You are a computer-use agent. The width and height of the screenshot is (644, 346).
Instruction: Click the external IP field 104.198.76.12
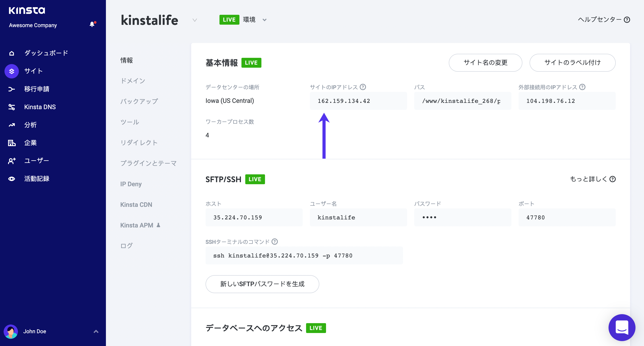(x=567, y=101)
